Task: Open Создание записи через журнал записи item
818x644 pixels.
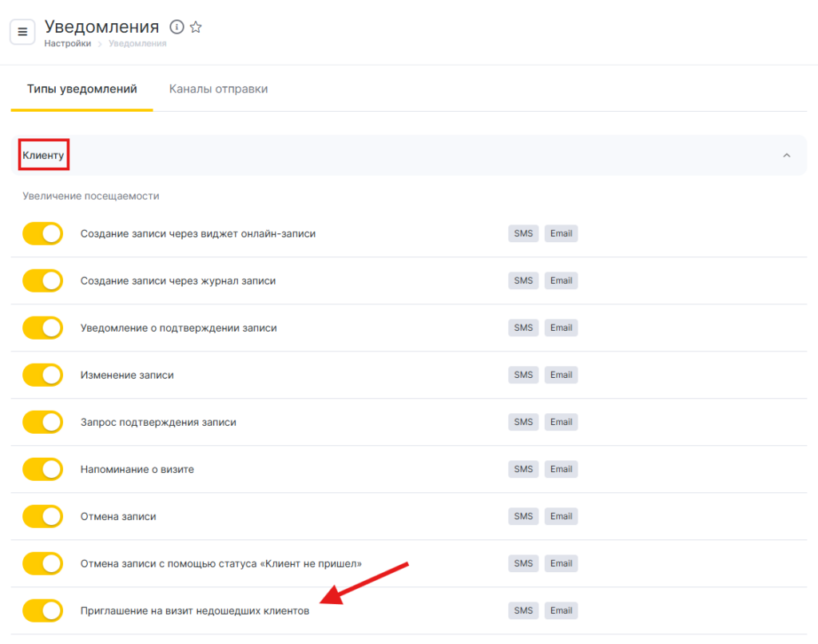Action: (178, 281)
